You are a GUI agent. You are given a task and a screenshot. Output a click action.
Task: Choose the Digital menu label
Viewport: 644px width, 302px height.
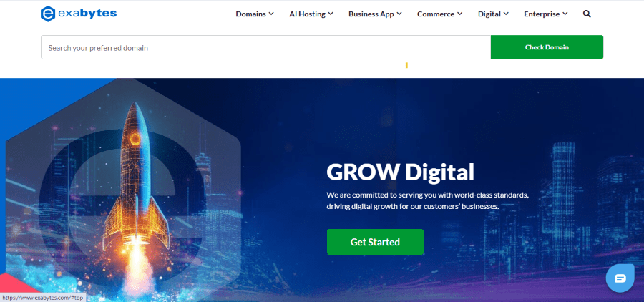[489, 14]
